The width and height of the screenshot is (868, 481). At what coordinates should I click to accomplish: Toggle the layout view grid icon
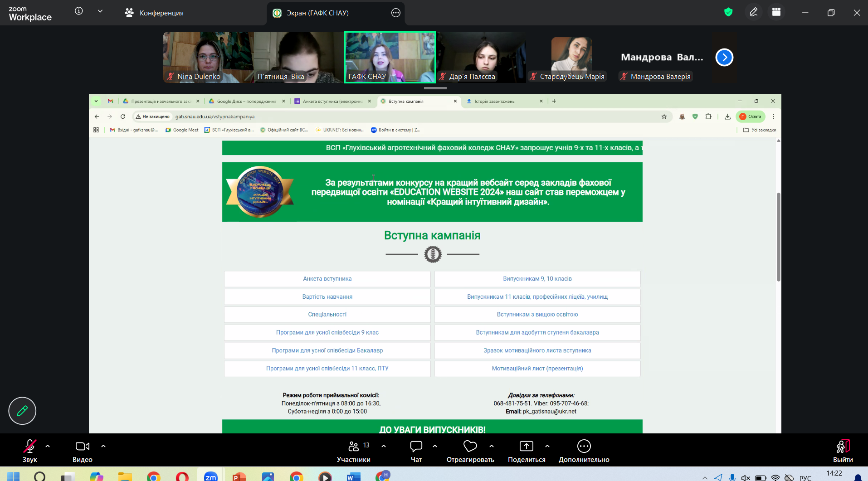click(776, 12)
